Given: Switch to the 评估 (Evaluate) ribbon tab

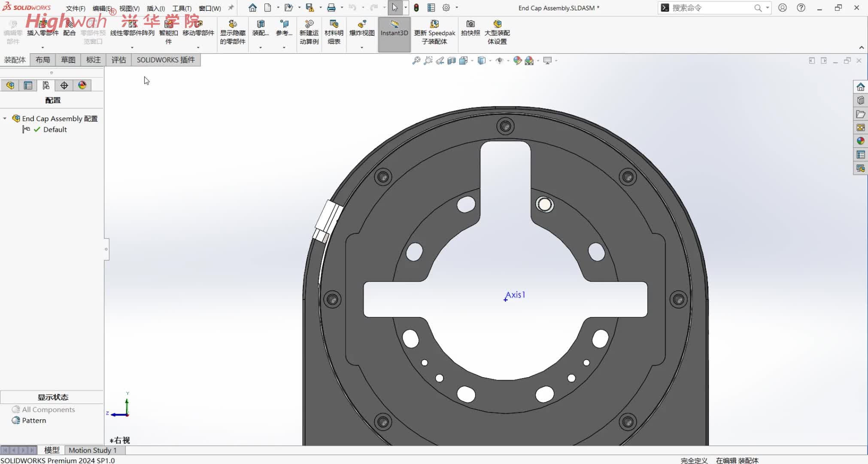Looking at the screenshot, I should click(118, 60).
